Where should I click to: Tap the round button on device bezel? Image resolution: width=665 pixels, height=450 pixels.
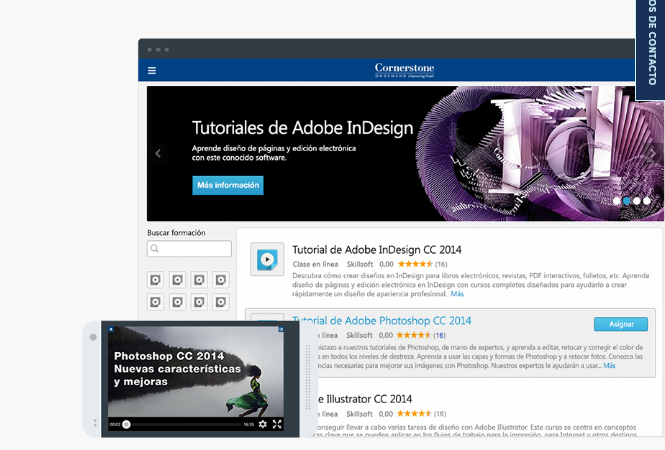tap(93, 337)
